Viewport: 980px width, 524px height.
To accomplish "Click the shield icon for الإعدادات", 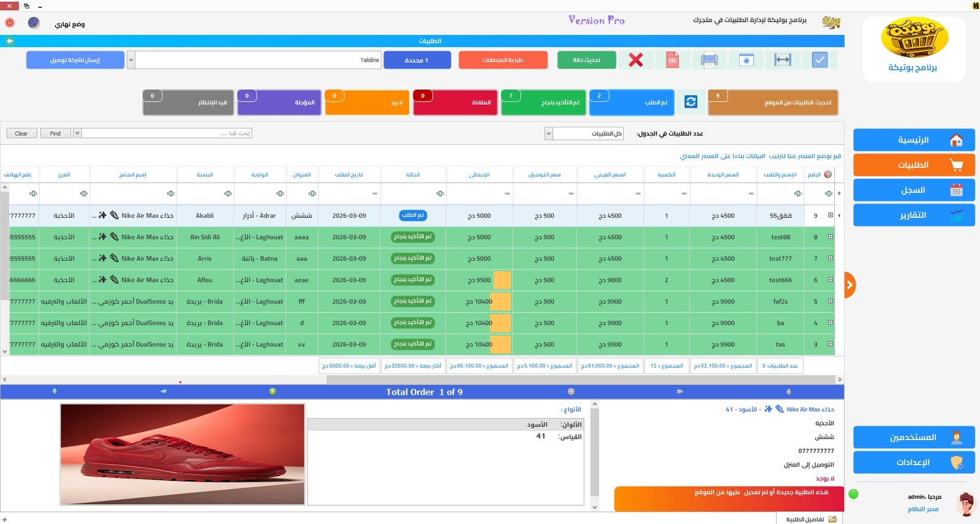I will pyautogui.click(x=956, y=463).
